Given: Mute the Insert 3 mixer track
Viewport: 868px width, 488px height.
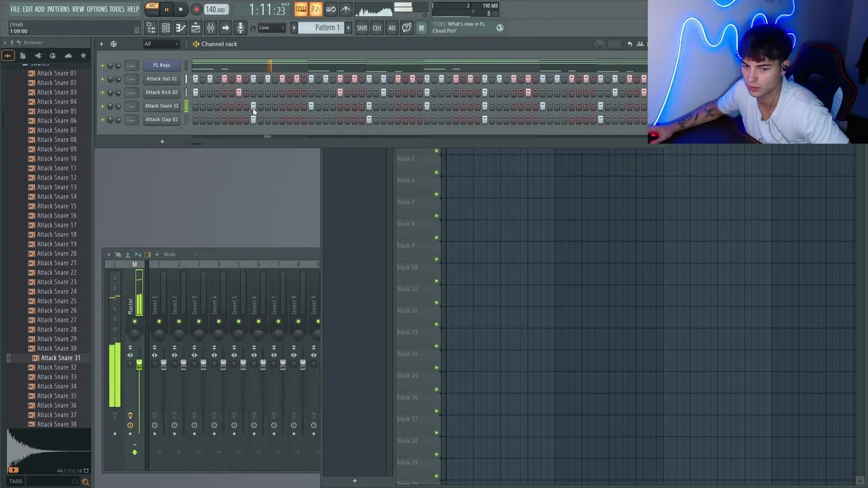Looking at the screenshot, I should click(x=199, y=321).
